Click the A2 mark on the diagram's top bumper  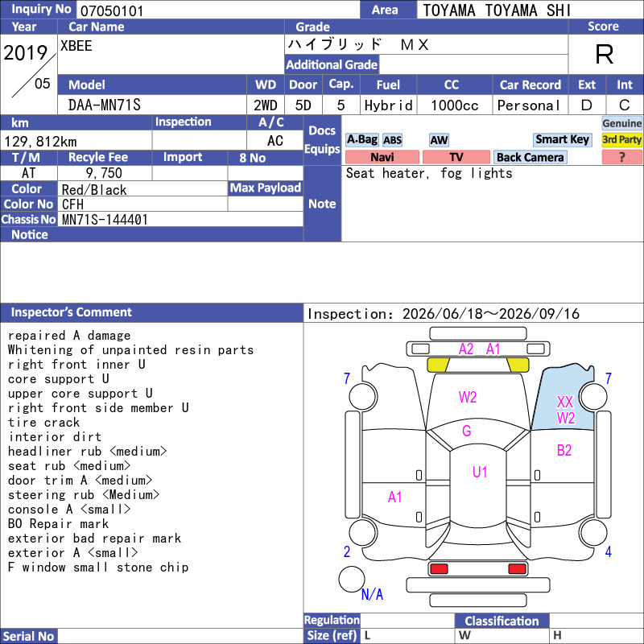pyautogui.click(x=466, y=349)
